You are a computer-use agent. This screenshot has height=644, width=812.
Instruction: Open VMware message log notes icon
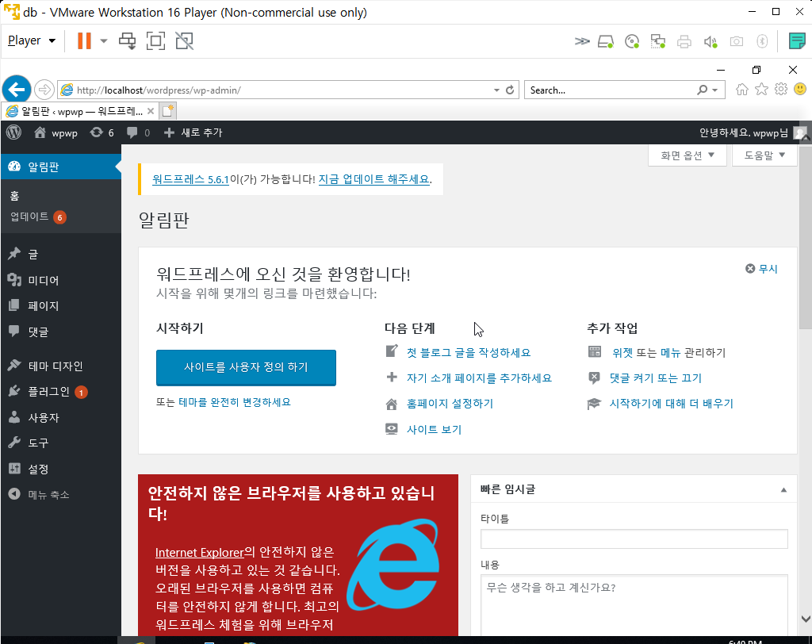796,41
